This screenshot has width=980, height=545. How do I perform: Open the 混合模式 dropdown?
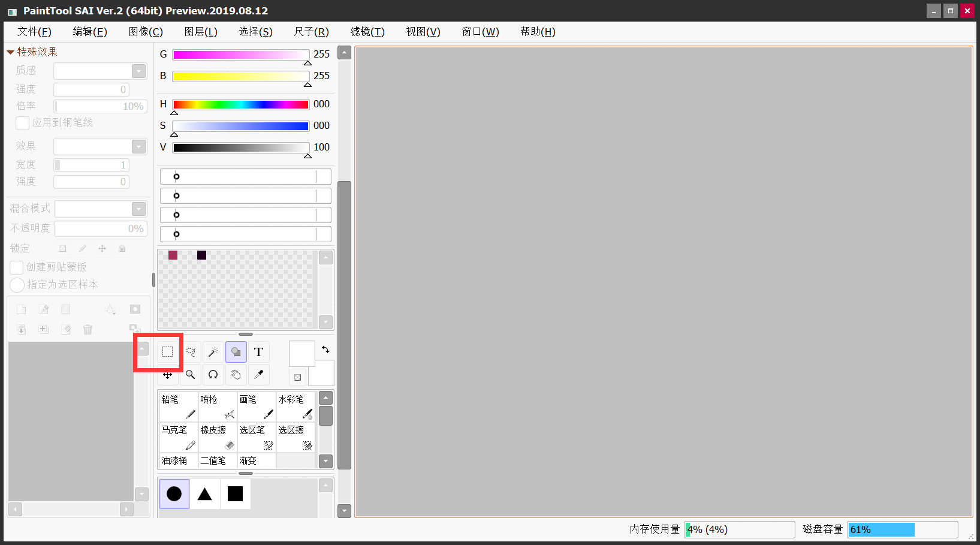click(139, 209)
